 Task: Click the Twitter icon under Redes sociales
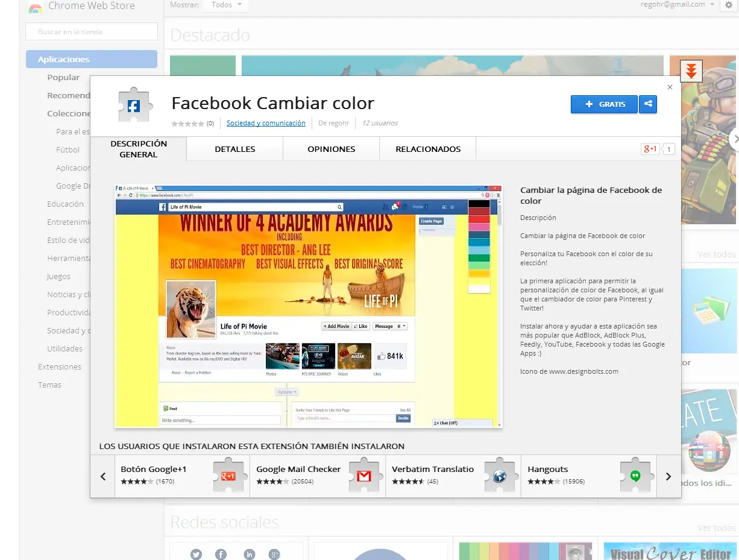[196, 554]
